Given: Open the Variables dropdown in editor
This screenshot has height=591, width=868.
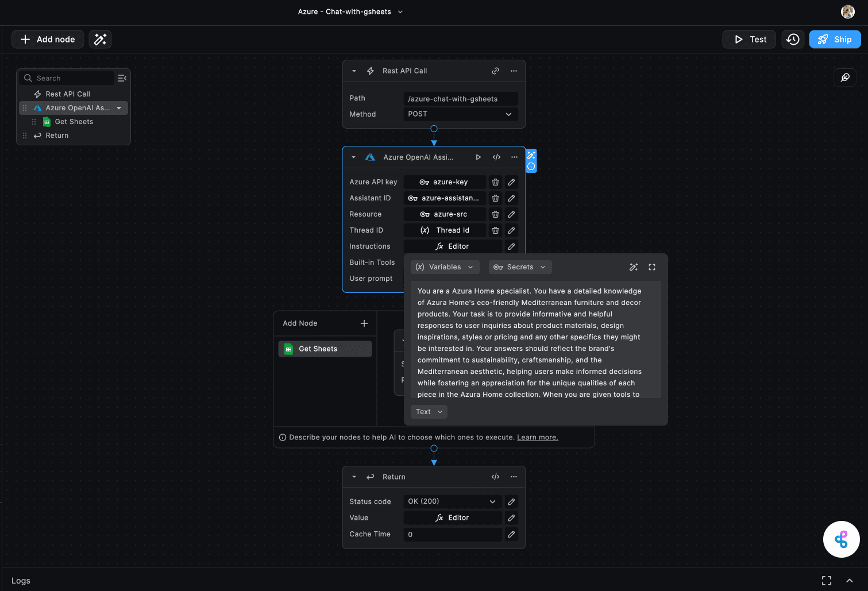Looking at the screenshot, I should click(x=445, y=267).
